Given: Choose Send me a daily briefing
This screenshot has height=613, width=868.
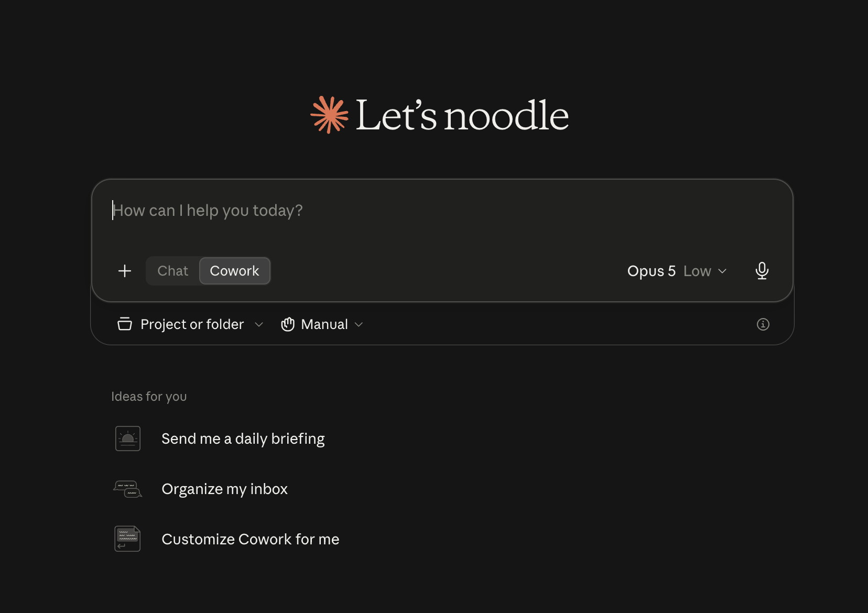Looking at the screenshot, I should point(243,439).
